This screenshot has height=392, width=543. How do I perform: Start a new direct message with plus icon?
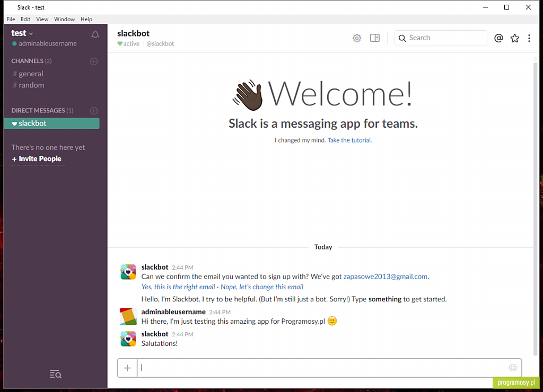pyautogui.click(x=94, y=111)
